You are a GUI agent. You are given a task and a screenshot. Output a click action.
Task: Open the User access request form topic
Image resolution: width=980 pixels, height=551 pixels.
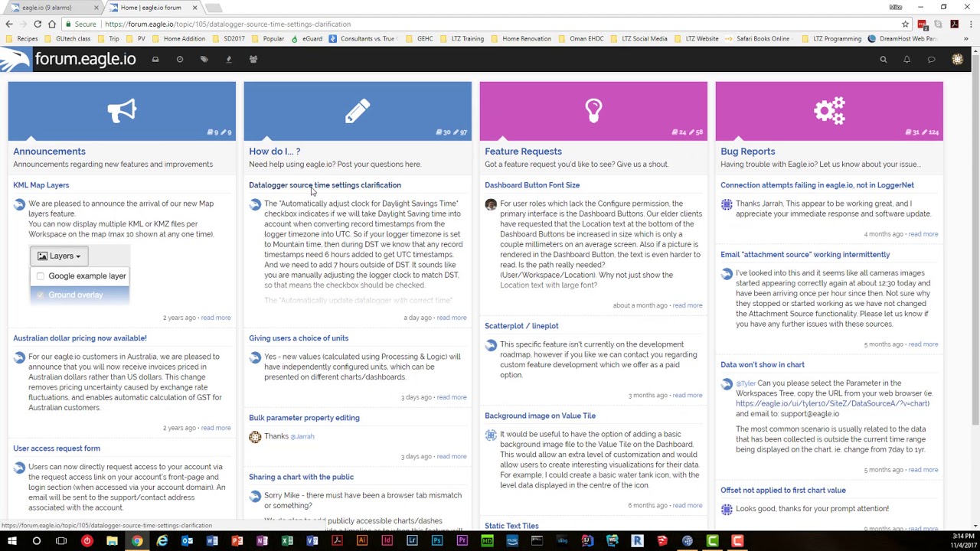click(57, 448)
